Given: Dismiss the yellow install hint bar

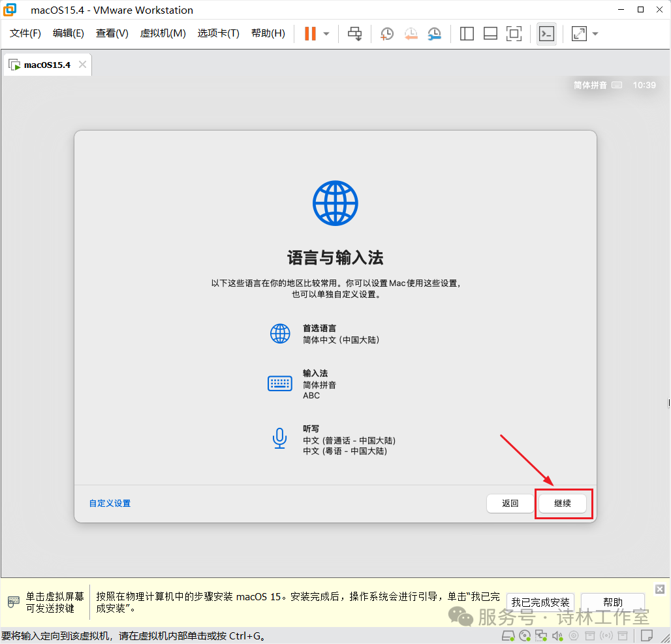Looking at the screenshot, I should (660, 589).
